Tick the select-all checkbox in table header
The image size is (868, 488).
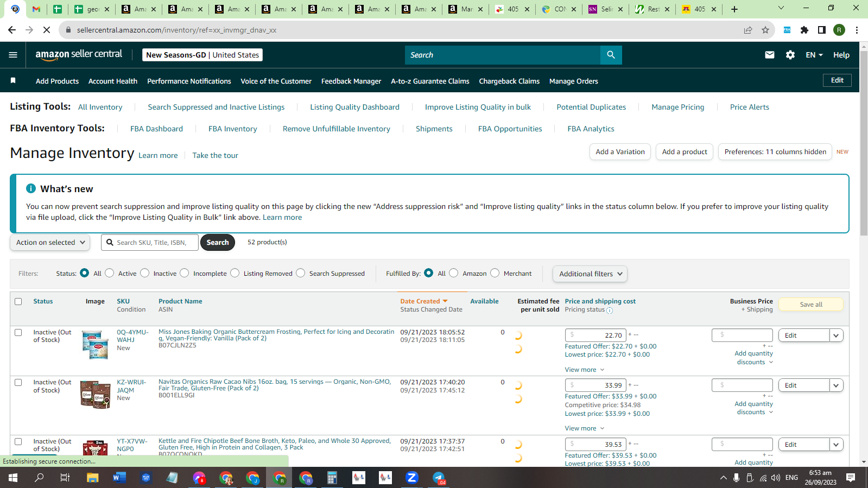point(18,301)
